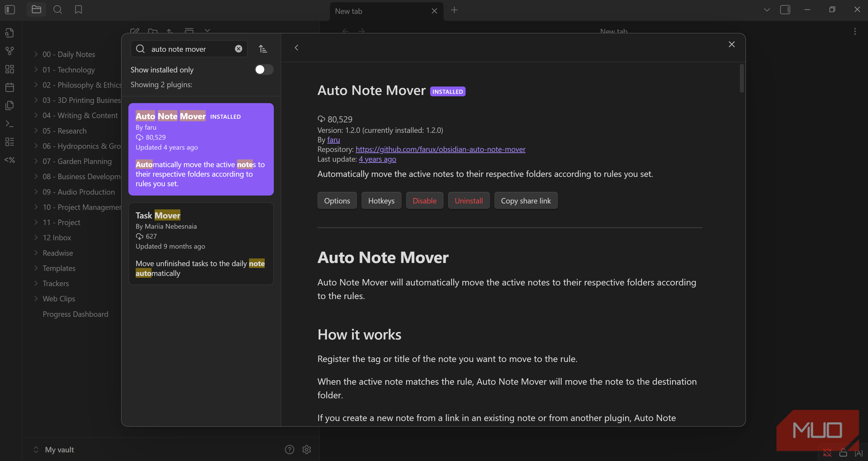Image resolution: width=868 pixels, height=461 pixels.
Task: Click the Copy share link button
Action: click(x=526, y=200)
